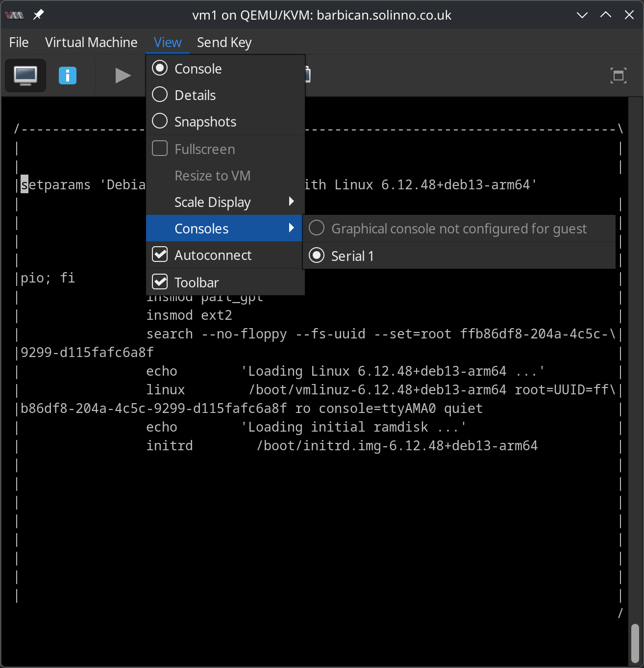Click the graphical console monitor toolbar icon
Viewport: 644px width, 668px height.
click(25, 76)
